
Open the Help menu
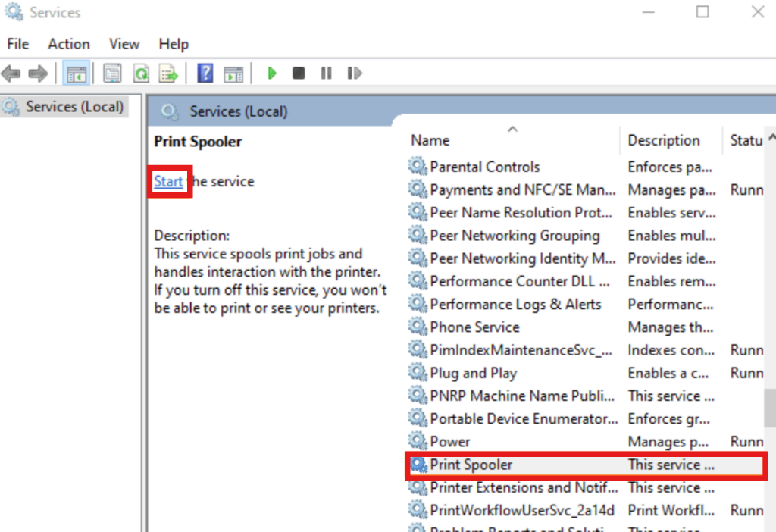coord(174,44)
